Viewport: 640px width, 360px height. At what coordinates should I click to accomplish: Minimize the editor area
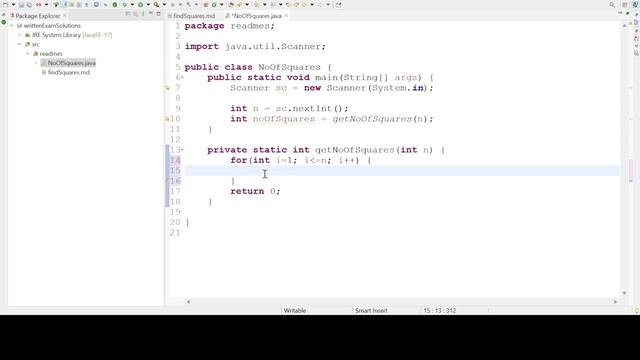pos(620,13)
